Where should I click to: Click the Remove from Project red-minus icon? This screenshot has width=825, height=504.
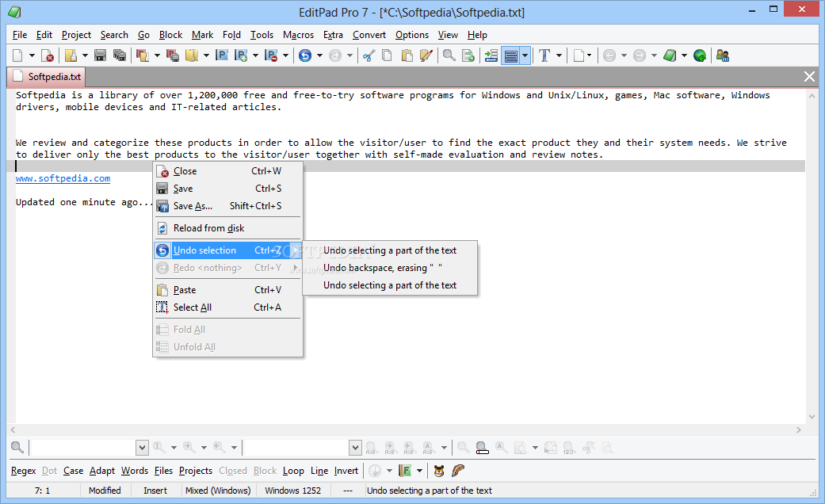tap(271, 55)
